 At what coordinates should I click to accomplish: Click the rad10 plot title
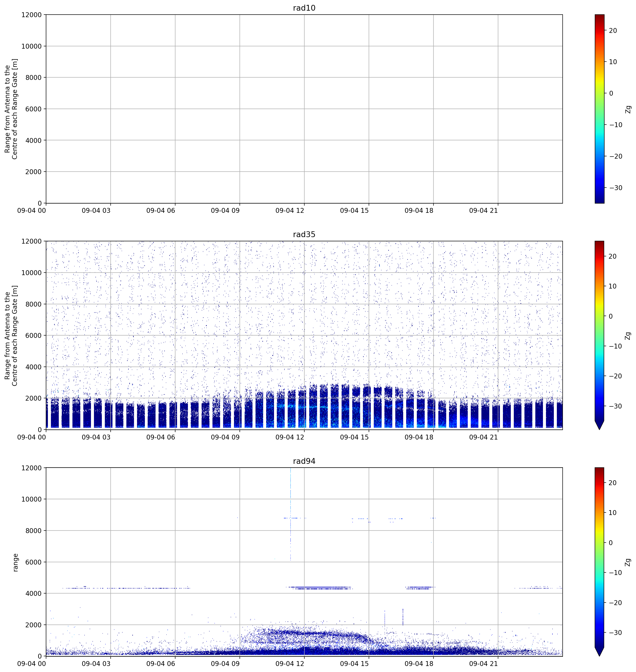click(x=304, y=8)
